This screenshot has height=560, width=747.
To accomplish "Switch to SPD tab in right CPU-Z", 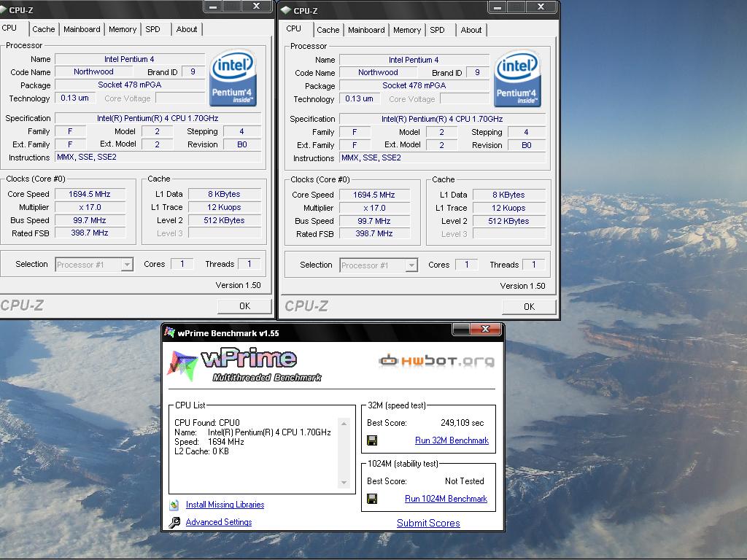I will click(x=438, y=30).
